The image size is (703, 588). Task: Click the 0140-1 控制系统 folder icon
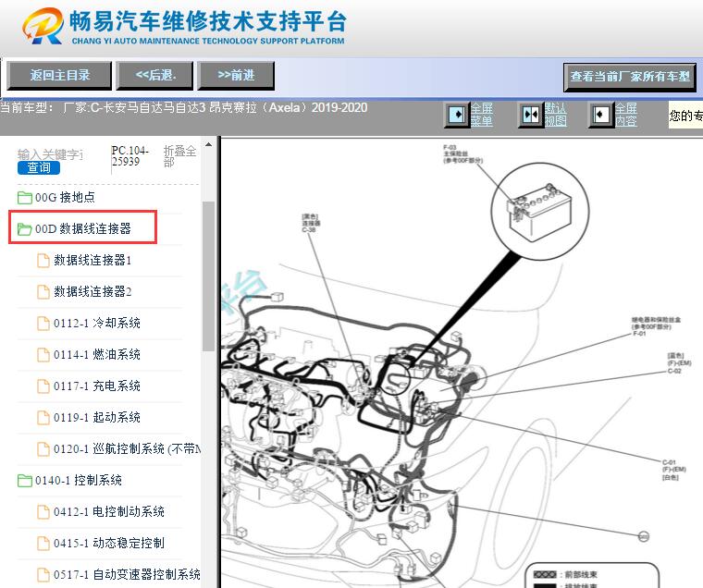25,481
